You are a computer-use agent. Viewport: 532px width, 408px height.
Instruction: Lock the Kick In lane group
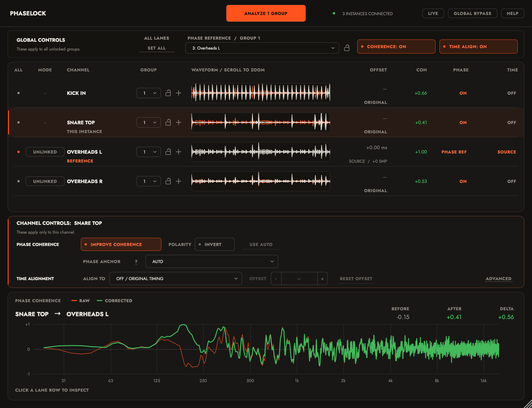pyautogui.click(x=168, y=93)
